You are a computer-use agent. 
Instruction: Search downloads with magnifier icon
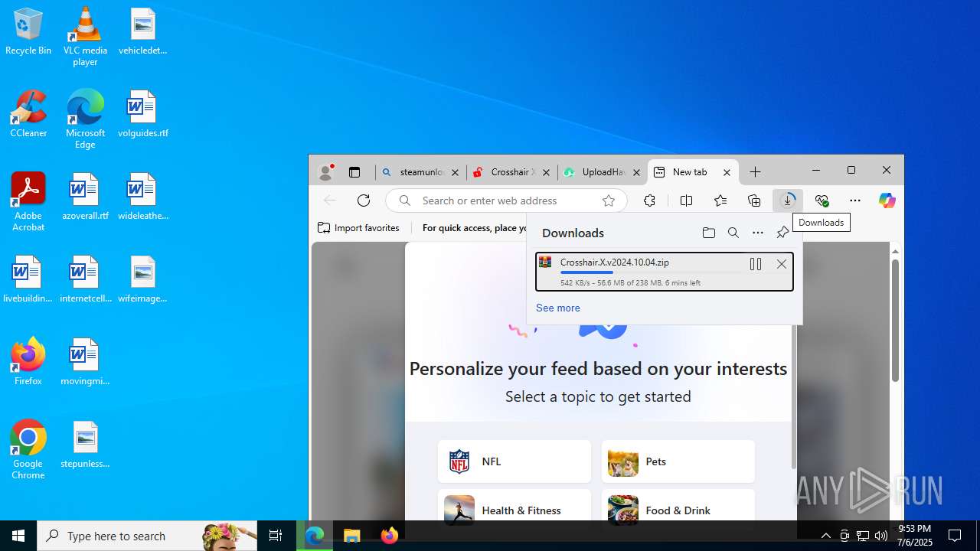733,233
